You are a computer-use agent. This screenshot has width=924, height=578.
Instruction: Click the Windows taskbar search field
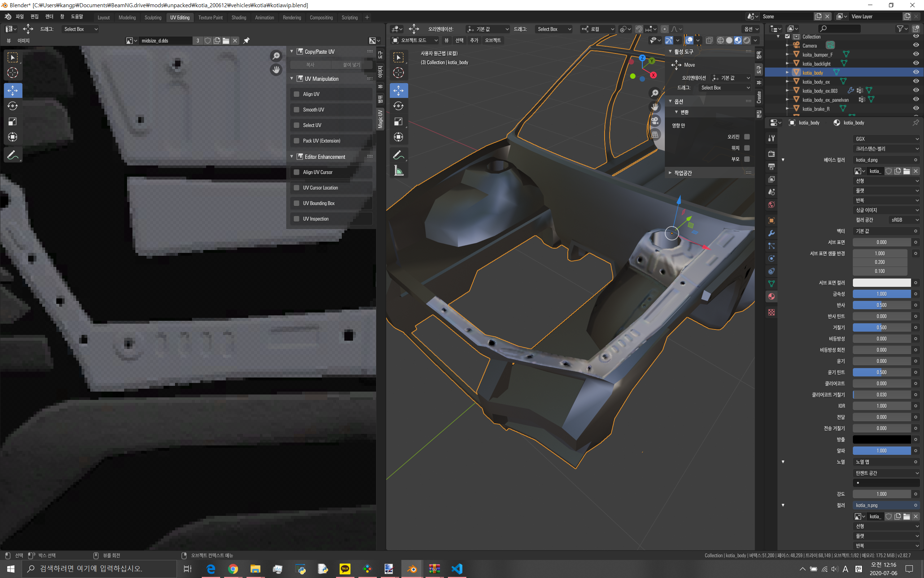click(99, 569)
